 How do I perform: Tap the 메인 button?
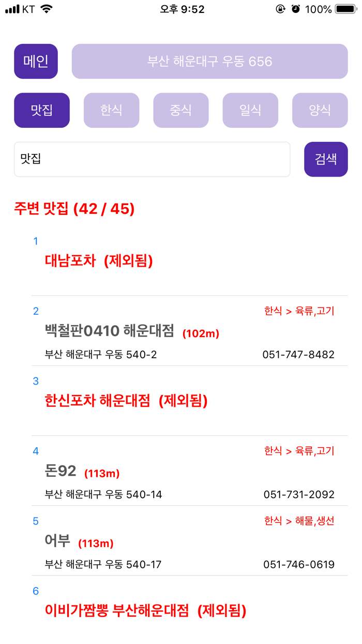coord(35,61)
